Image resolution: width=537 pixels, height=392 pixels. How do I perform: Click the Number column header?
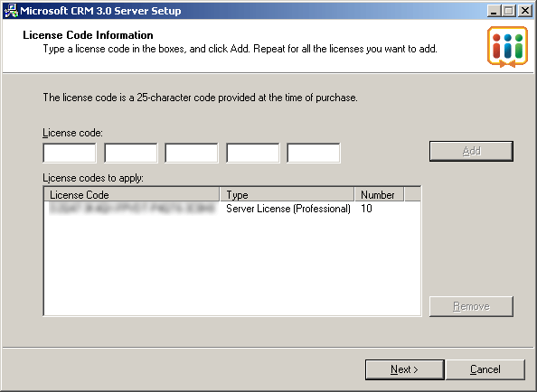click(x=379, y=194)
